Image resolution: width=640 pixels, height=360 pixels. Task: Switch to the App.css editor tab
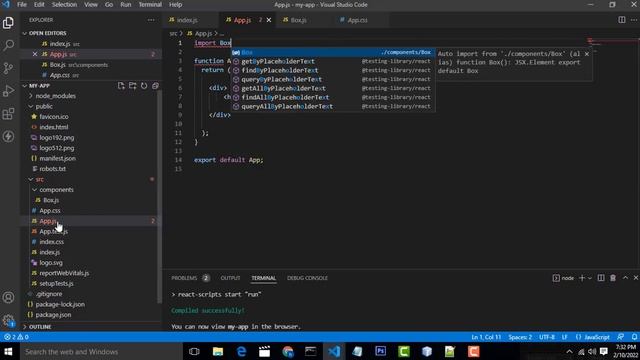click(357, 20)
